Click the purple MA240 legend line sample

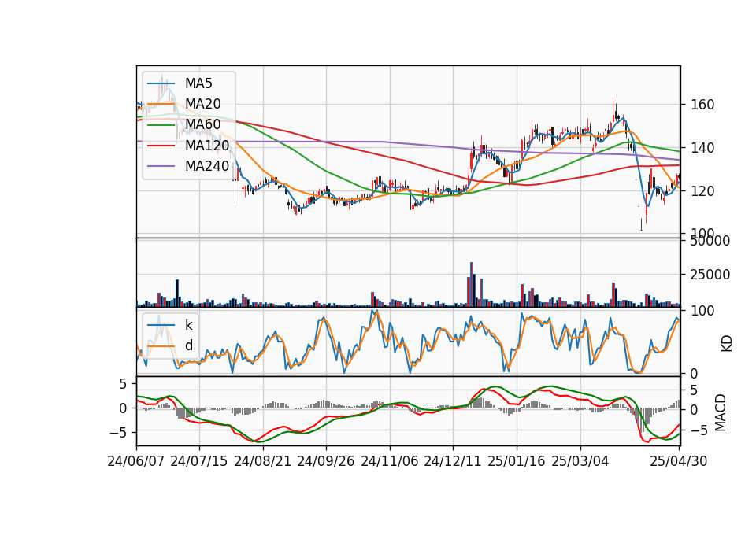point(161,166)
